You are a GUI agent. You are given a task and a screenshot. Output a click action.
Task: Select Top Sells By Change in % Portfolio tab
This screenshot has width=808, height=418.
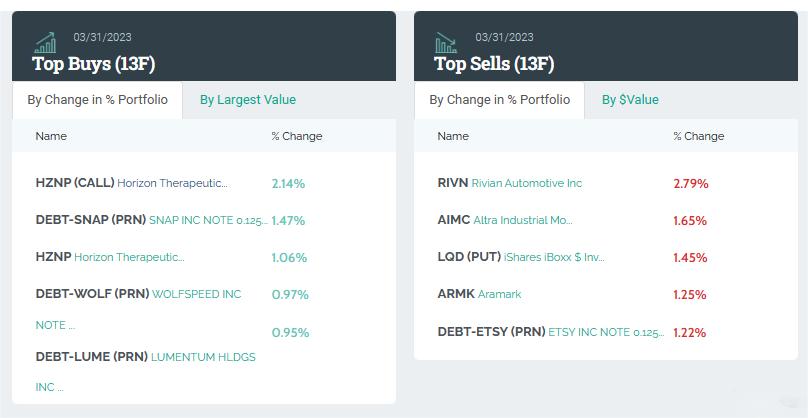(499, 100)
